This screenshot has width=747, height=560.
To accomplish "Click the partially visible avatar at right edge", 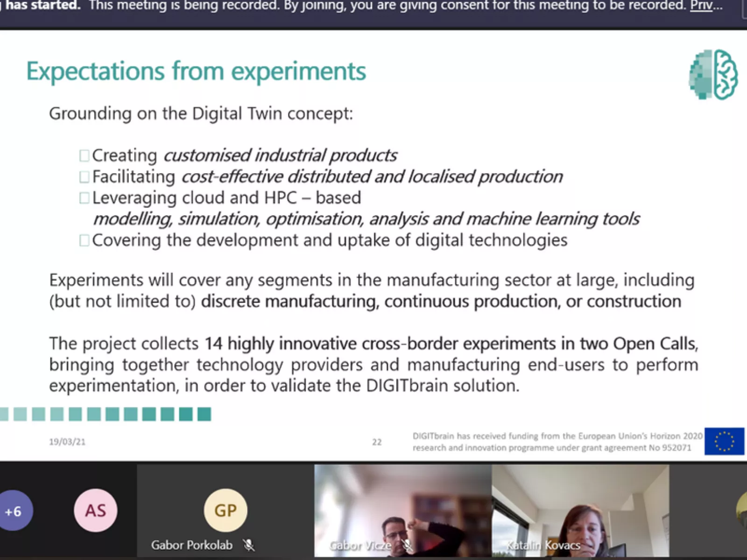I will [742, 511].
